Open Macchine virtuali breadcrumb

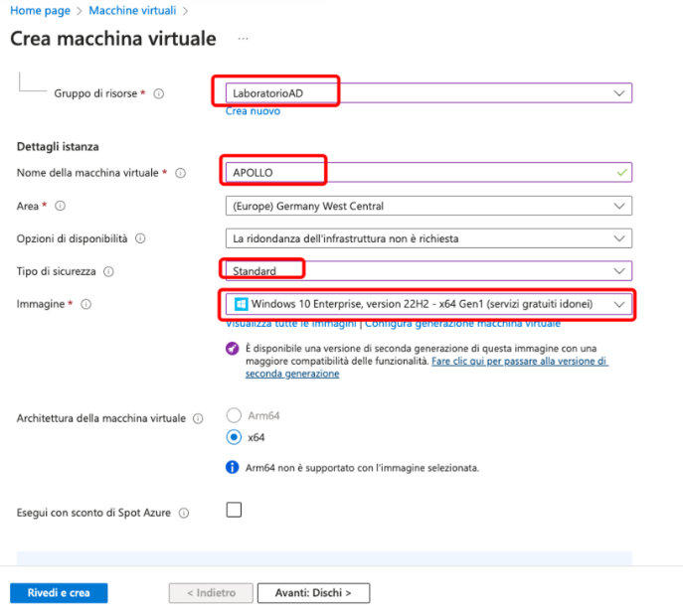pos(131,10)
